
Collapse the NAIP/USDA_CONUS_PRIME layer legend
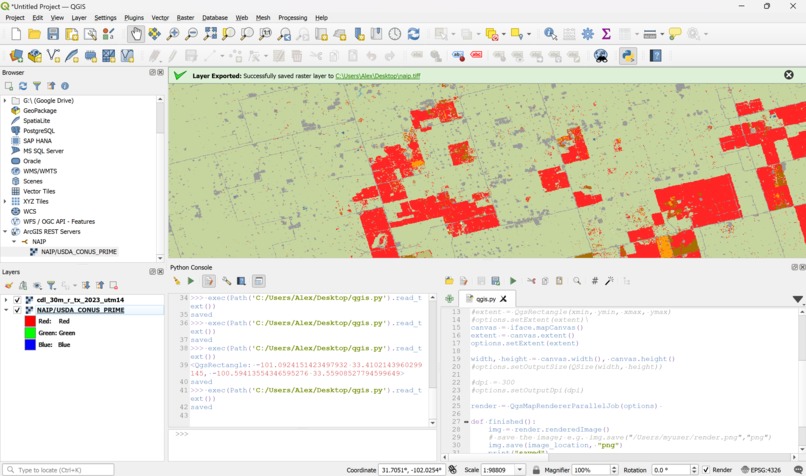click(x=6, y=310)
